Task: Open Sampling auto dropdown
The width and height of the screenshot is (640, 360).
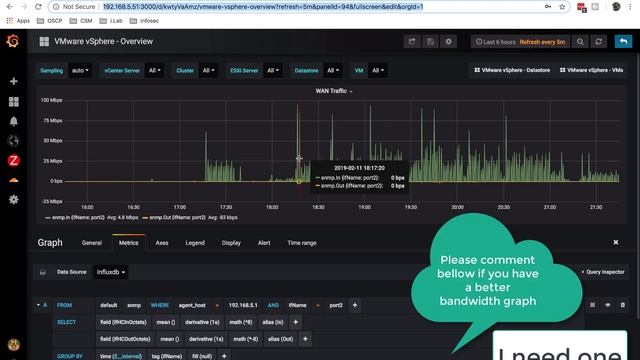Action: coord(80,71)
